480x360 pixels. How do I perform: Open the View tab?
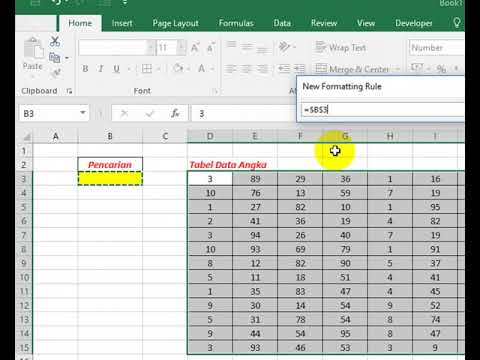click(366, 23)
